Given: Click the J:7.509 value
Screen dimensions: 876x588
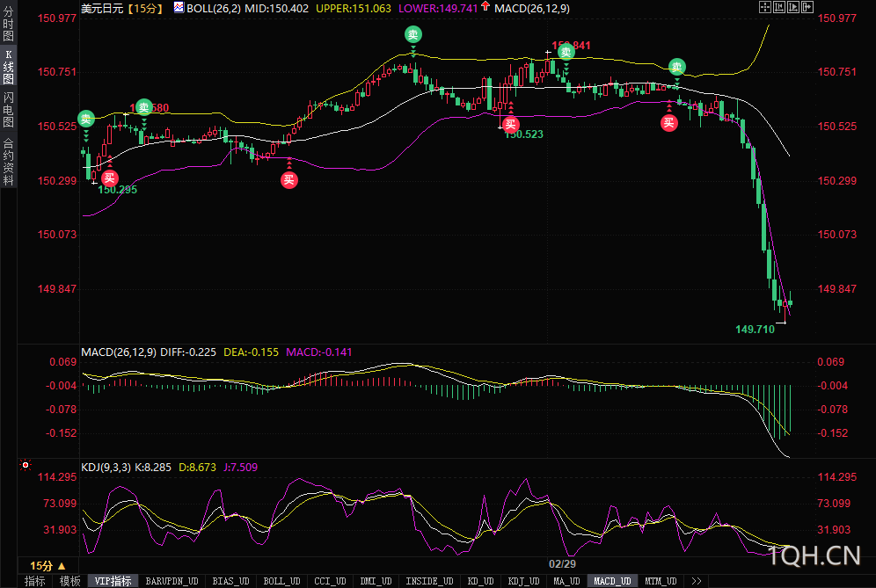Looking at the screenshot, I should click(241, 468).
